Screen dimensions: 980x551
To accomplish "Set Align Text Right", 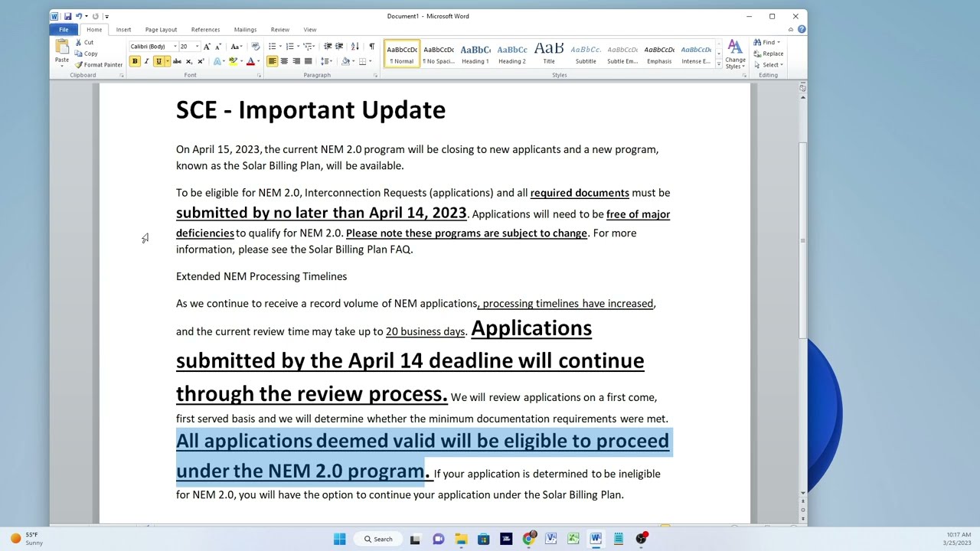I will pos(296,61).
